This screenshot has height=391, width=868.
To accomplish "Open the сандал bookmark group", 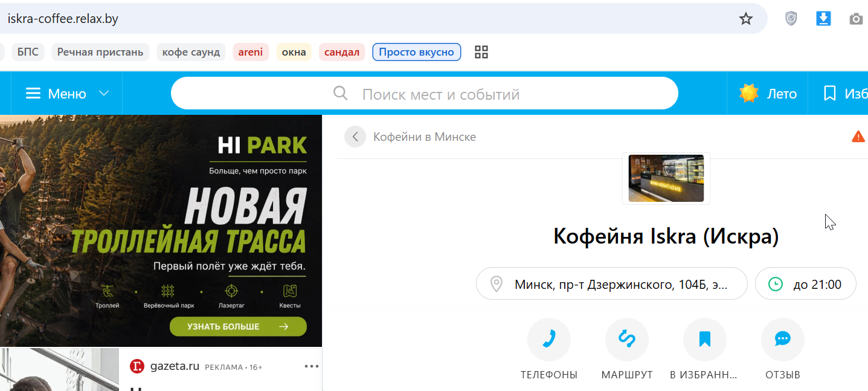I will tap(342, 52).
